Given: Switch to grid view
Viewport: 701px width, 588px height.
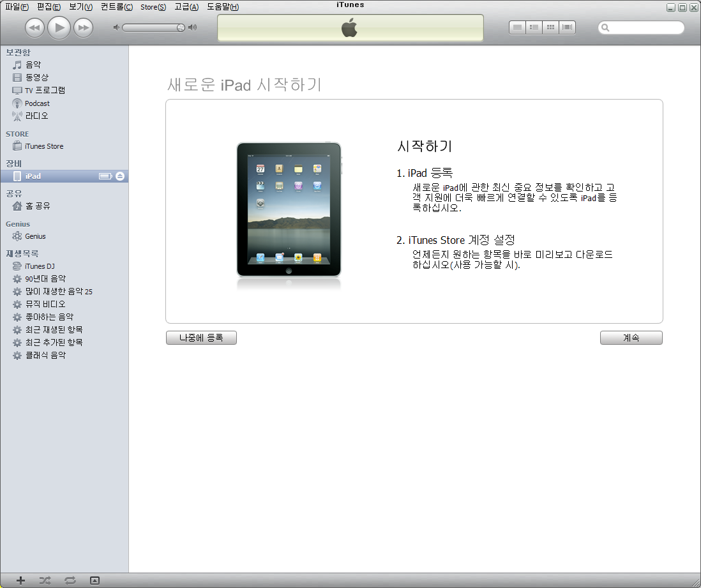Looking at the screenshot, I should point(551,27).
